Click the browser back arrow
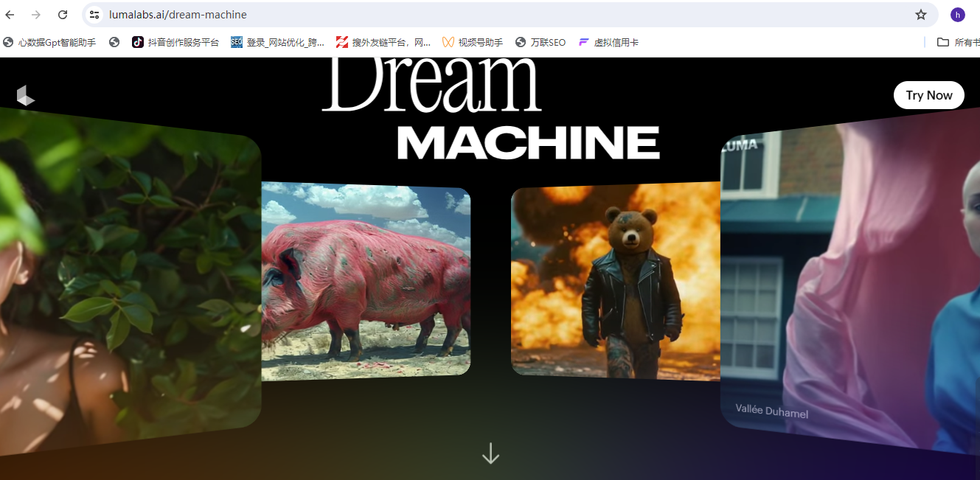 (x=10, y=15)
